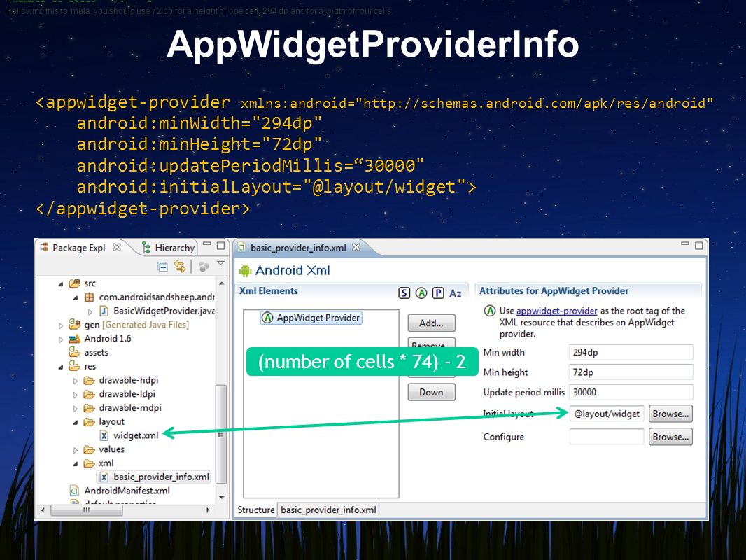Maximize the editor area pane
The width and height of the screenshot is (746, 560).
point(698,246)
